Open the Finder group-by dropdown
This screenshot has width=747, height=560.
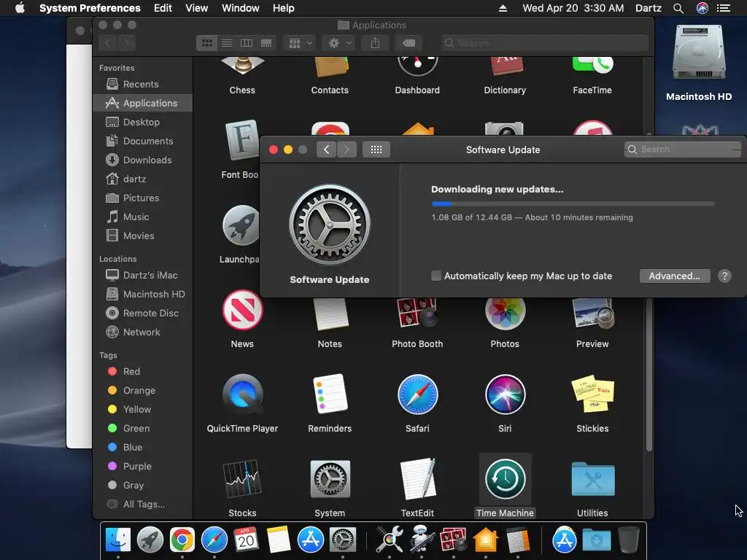300,43
